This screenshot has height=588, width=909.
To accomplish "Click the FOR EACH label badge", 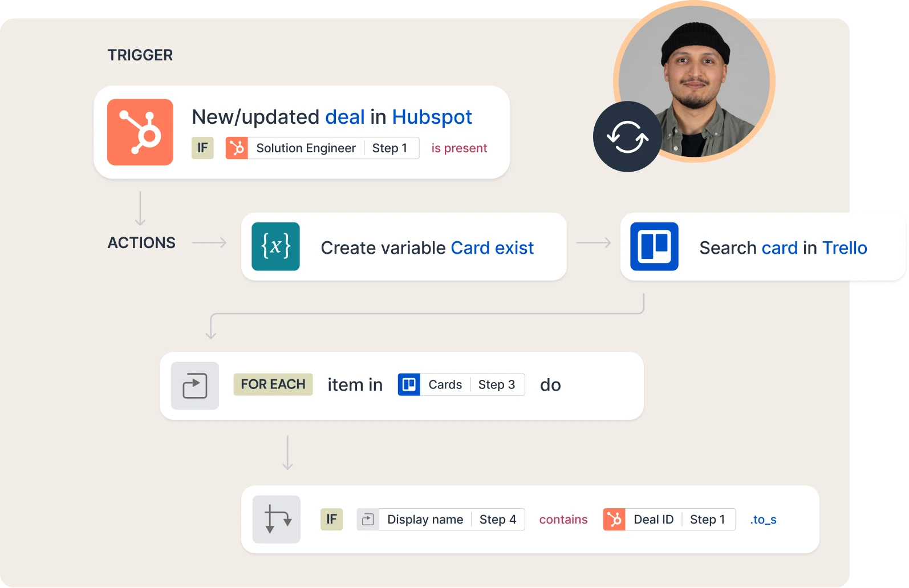I will pyautogui.click(x=273, y=384).
